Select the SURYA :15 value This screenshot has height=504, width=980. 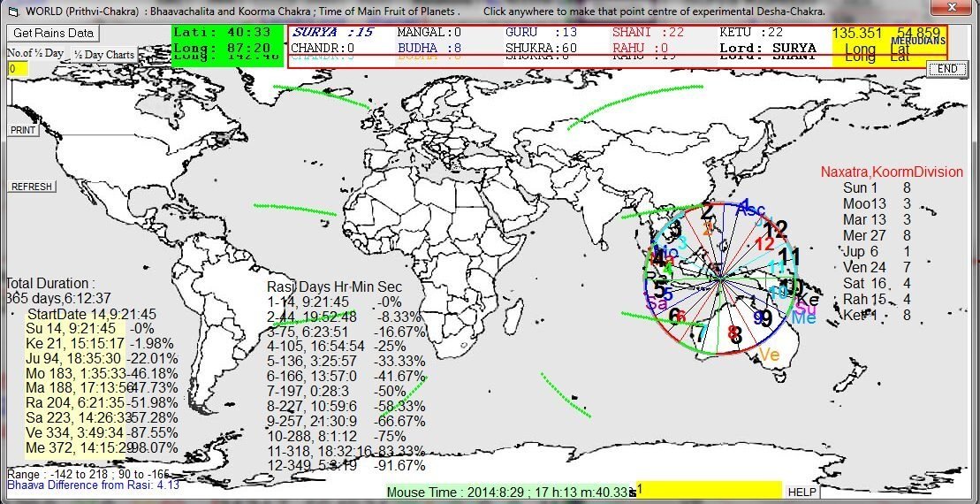click(x=333, y=33)
